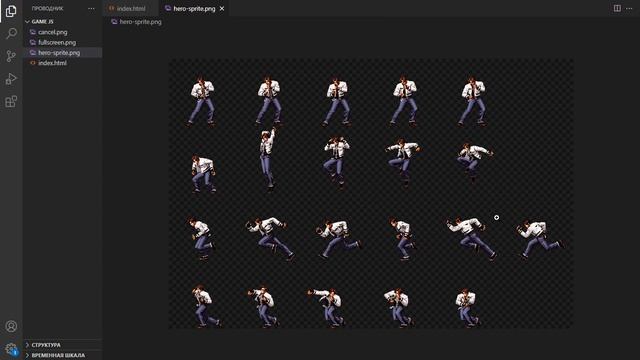This screenshot has height=360, width=640.
Task: Open Explorer panel more actions ellipsis
Action: click(x=91, y=8)
